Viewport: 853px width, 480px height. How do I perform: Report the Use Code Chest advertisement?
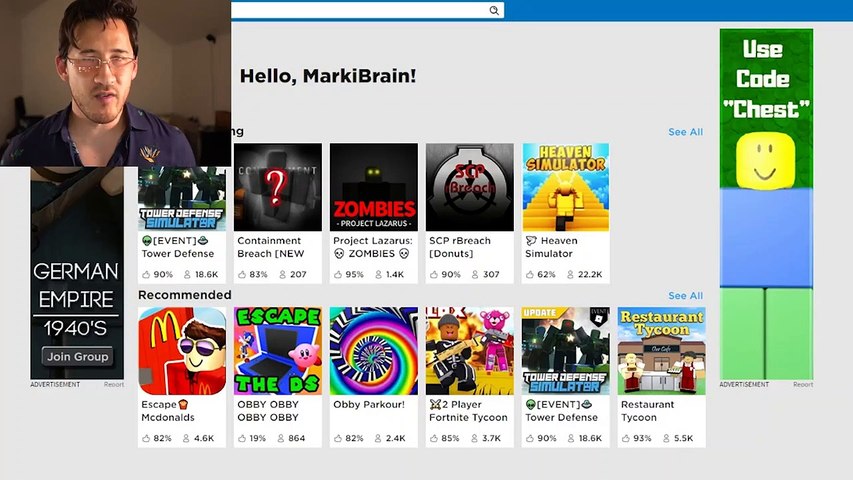pos(803,384)
